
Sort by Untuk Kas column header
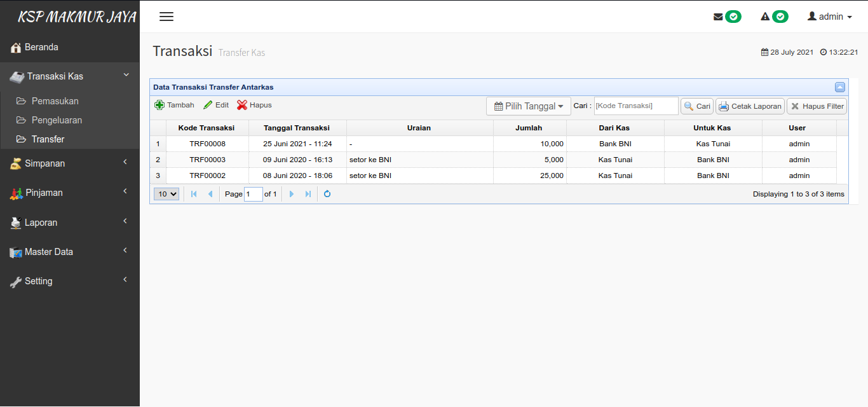coord(712,128)
